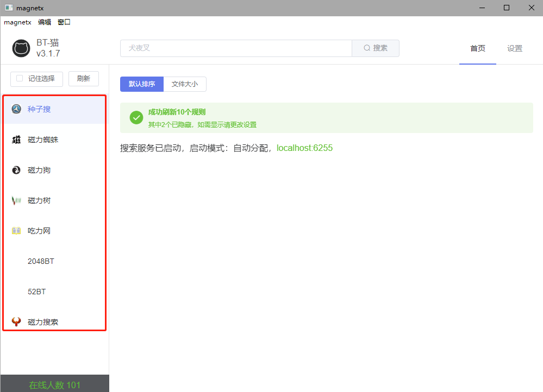Screen dimensions: 543x392
Task: Select the 种子搜 source icon
Action: pos(16,109)
